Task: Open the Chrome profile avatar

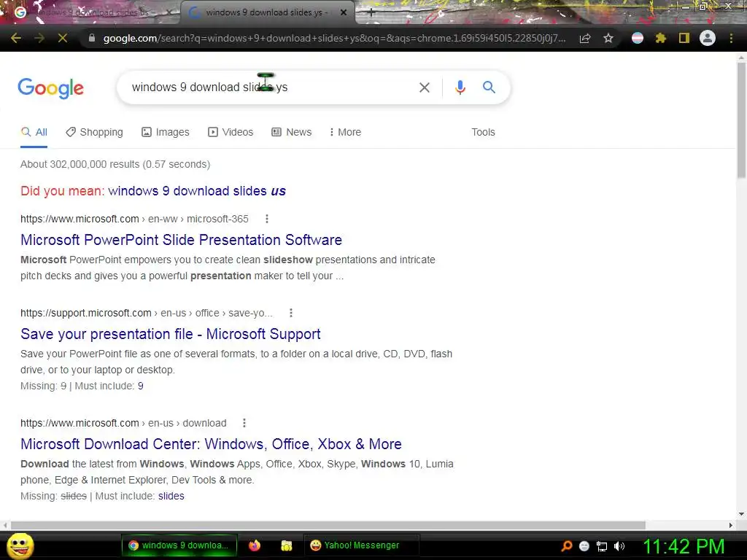Action: click(x=708, y=38)
